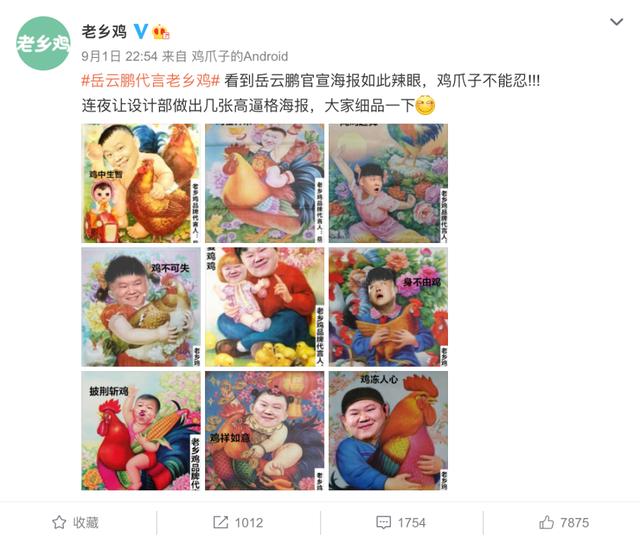Open the 鸡冻人心 poster thumbnail
This screenshot has height=537, width=640.
[x=388, y=430]
